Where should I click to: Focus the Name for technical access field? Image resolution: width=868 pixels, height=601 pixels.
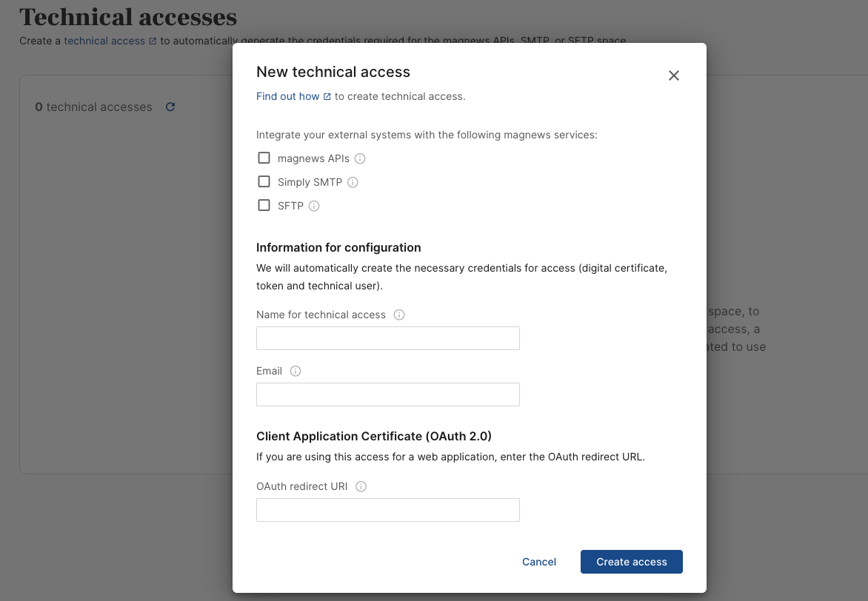(387, 338)
